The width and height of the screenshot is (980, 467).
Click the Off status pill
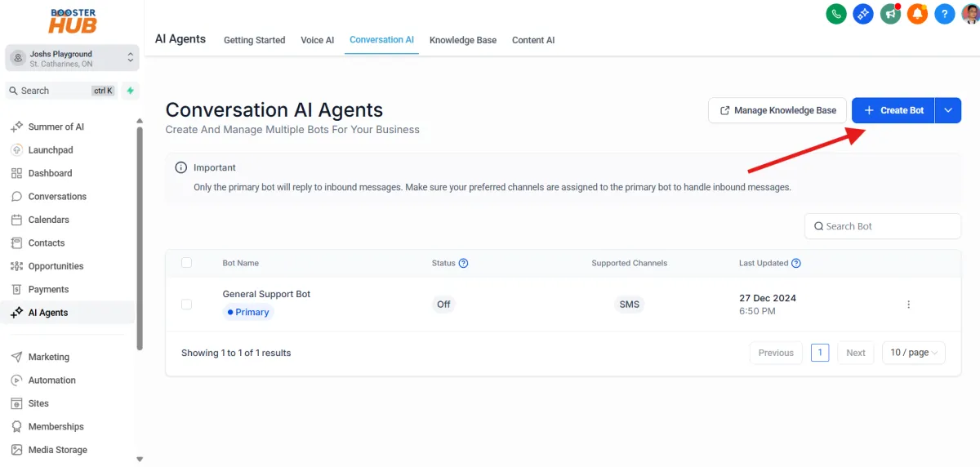pos(443,305)
